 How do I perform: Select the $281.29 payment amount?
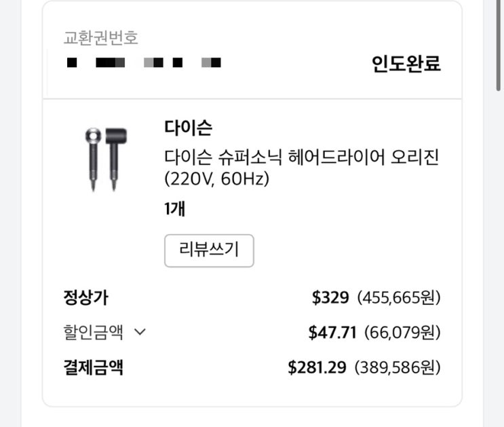point(317,368)
